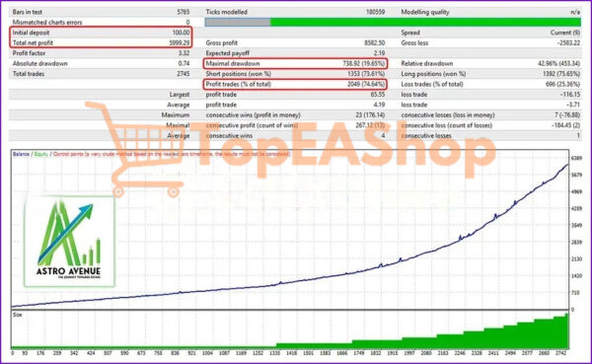The image size is (592, 364).
Task: Click the maximal consecutive profit value 267.12 (13)
Action: click(370, 125)
